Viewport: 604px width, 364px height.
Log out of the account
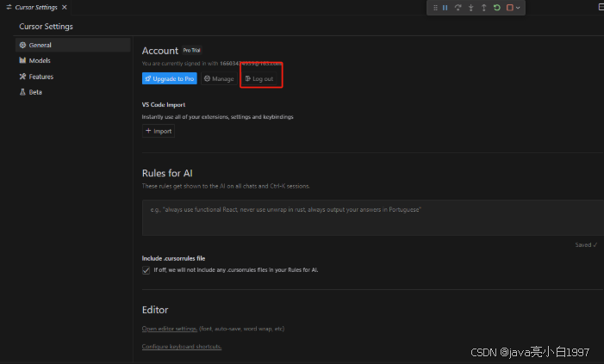259,79
